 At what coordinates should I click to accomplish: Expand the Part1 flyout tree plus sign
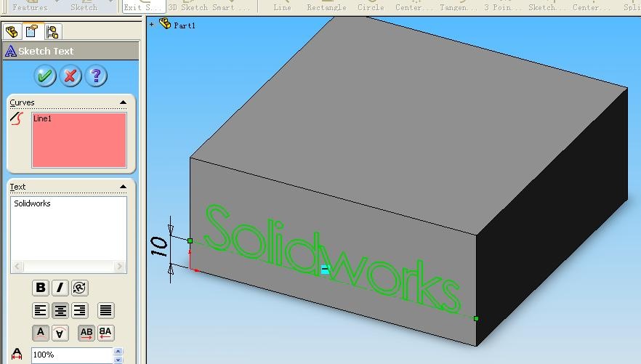pyautogui.click(x=152, y=25)
